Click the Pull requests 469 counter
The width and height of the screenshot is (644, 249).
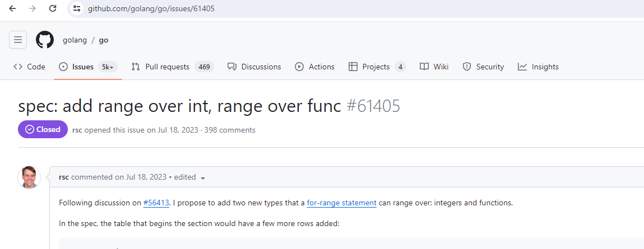click(204, 67)
